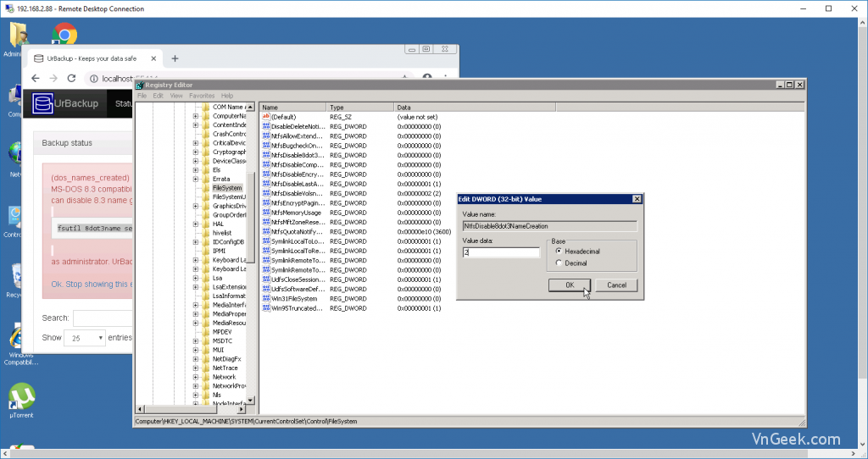The image size is (868, 459).
Task: Click the browser Back arrow
Action: point(36,79)
